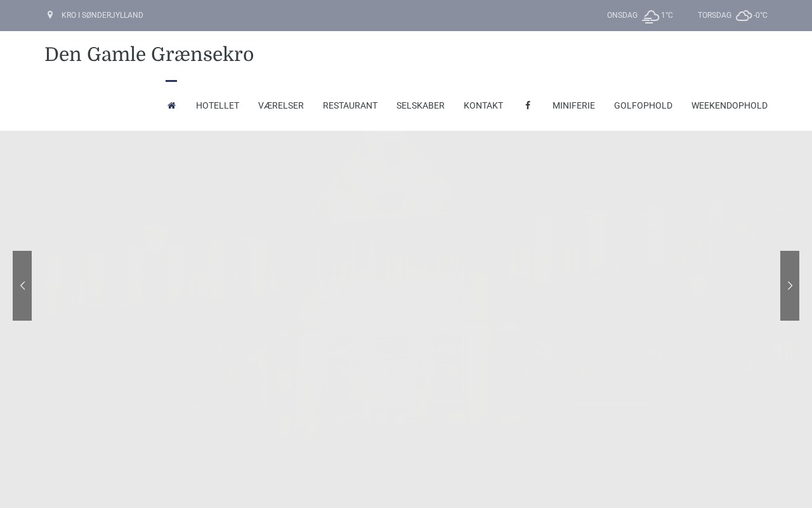Click the Onsdag weather label
The width and height of the screenshot is (812, 508).
tap(622, 15)
